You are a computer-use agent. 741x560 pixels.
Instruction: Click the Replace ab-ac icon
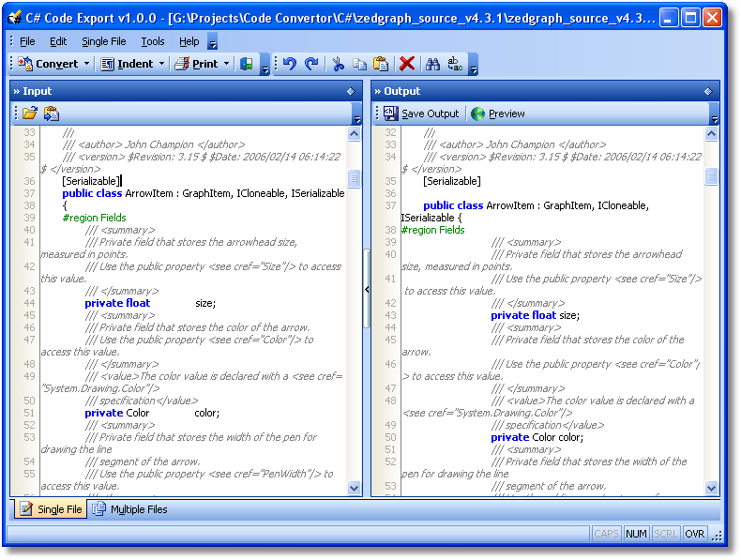[x=455, y=64]
